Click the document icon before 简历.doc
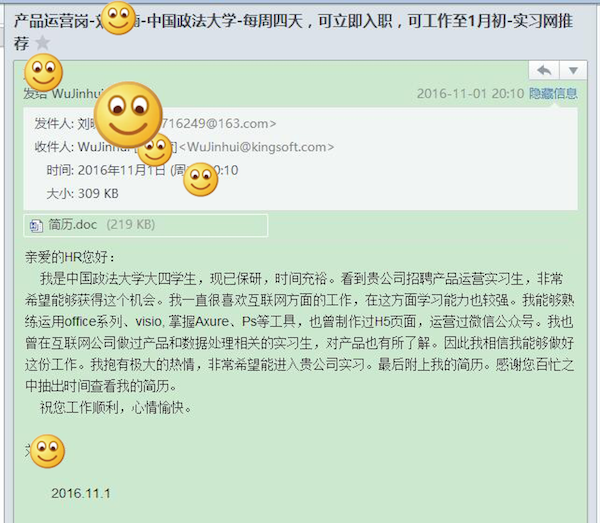 (36, 225)
